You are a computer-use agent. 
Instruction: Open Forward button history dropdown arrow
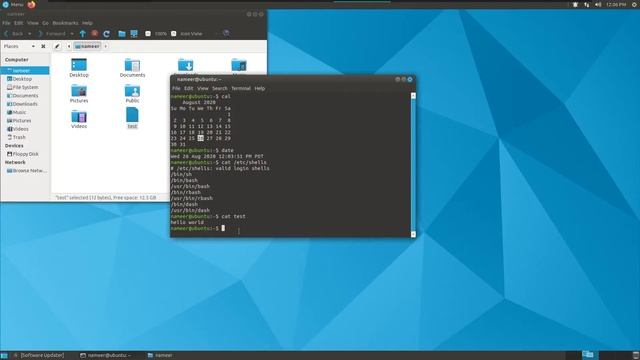pyautogui.click(x=72, y=33)
